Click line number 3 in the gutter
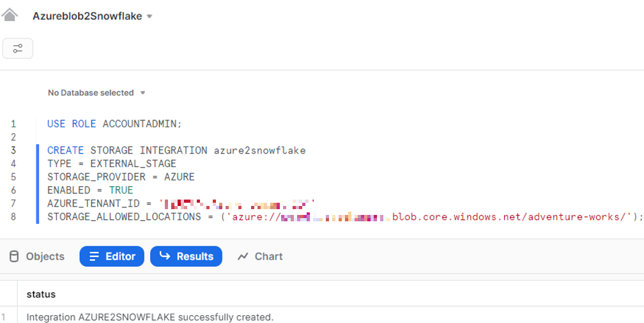Image resolution: width=644 pixels, height=323 pixels. coord(13,150)
